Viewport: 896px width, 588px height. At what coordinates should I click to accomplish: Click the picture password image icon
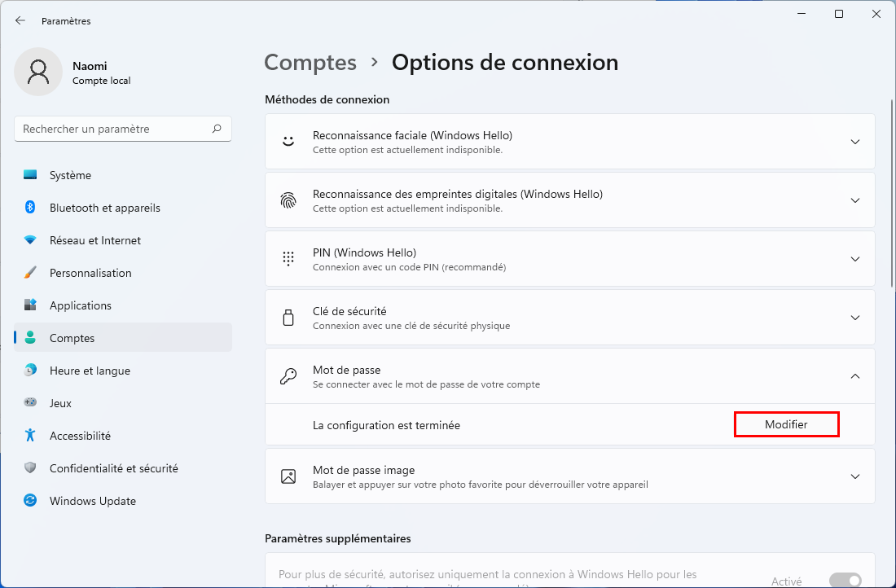[288, 476]
